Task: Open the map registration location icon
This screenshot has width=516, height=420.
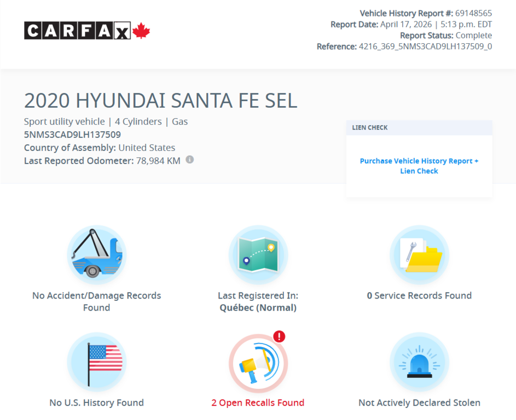Action: (258, 254)
